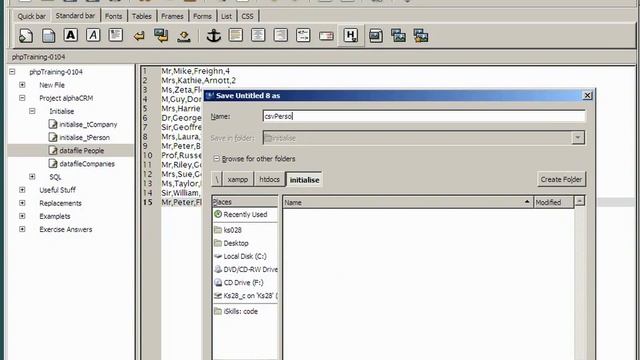Collapse Browse for other folders
Screen dimensions: 640x360
(x=216, y=158)
